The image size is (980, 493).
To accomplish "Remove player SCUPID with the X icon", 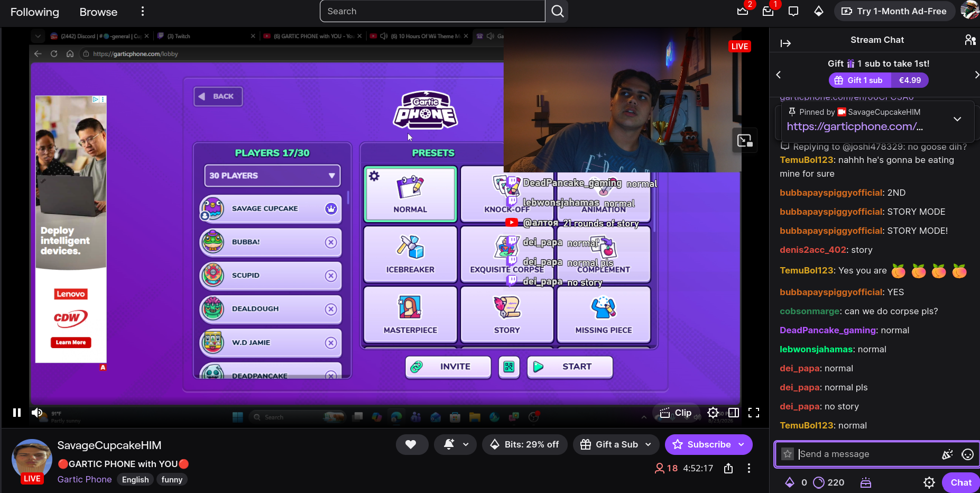I will point(331,276).
